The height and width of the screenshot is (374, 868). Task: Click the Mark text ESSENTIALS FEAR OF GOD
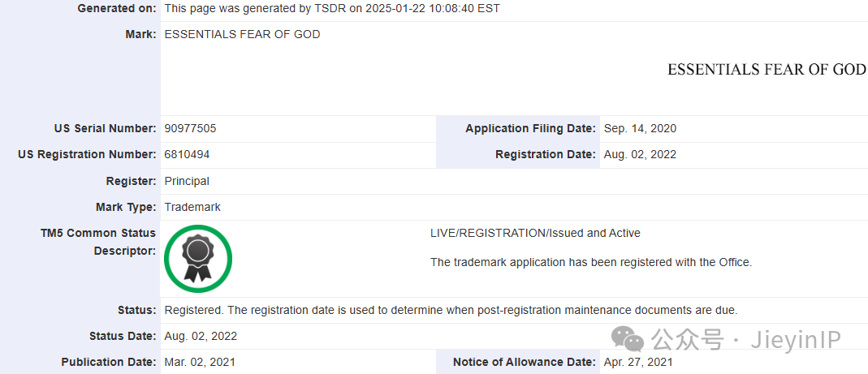pos(243,34)
